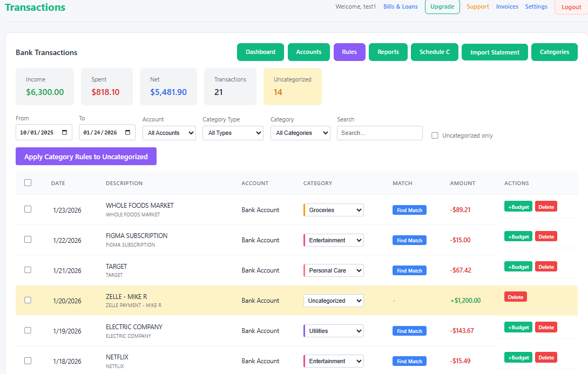
Task: Open the Schedule C section
Action: [x=435, y=52]
